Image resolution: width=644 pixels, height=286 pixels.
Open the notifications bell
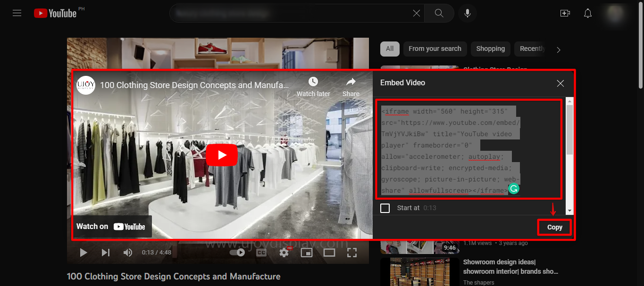pyautogui.click(x=587, y=13)
